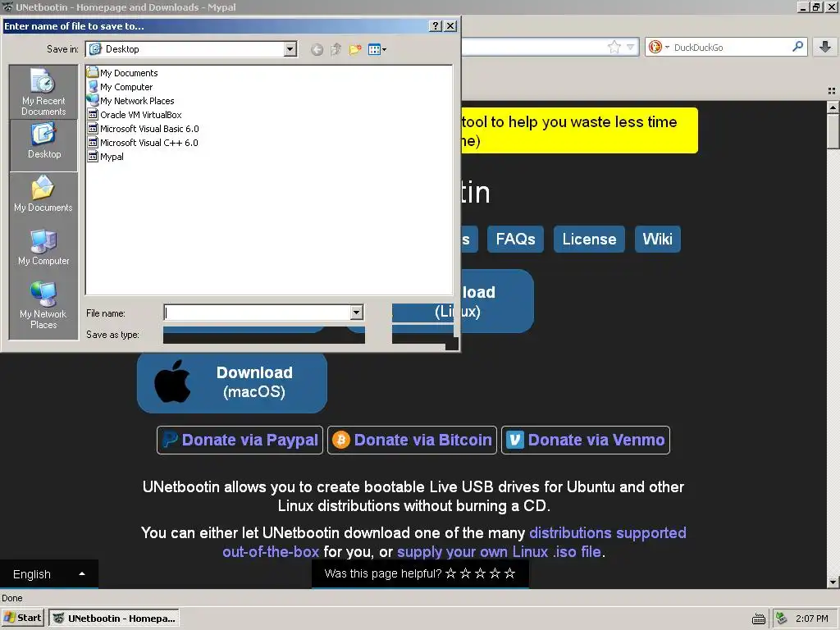Click the on-screen keyboard tray icon

pos(759,619)
